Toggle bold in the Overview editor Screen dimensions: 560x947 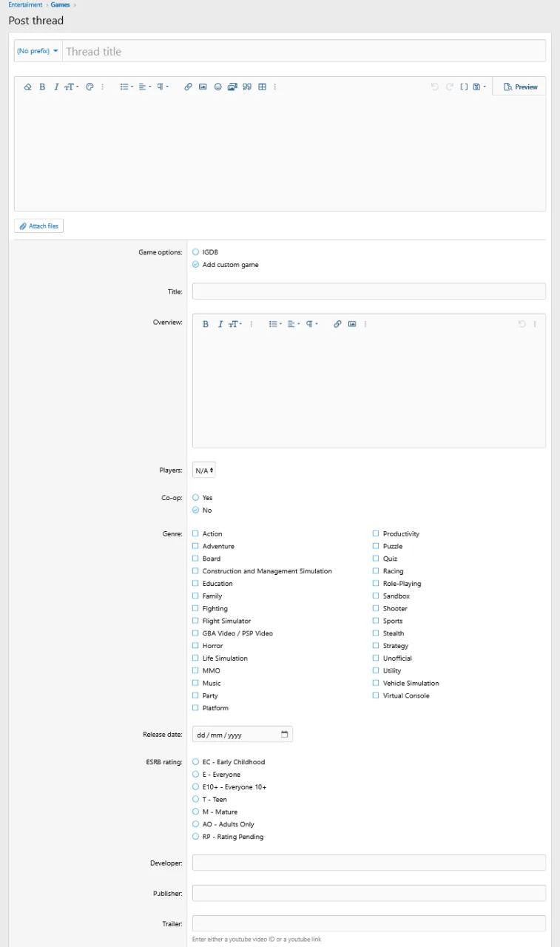click(206, 324)
